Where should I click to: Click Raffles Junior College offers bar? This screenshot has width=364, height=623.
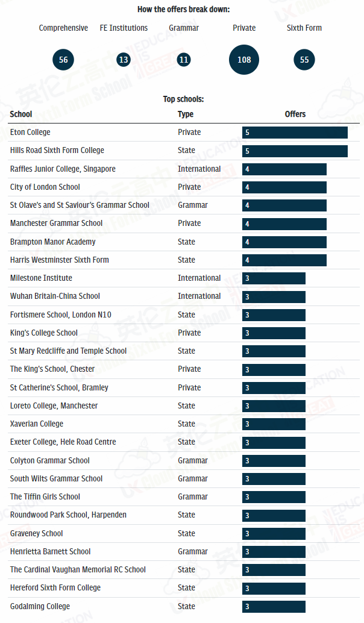tap(284, 169)
